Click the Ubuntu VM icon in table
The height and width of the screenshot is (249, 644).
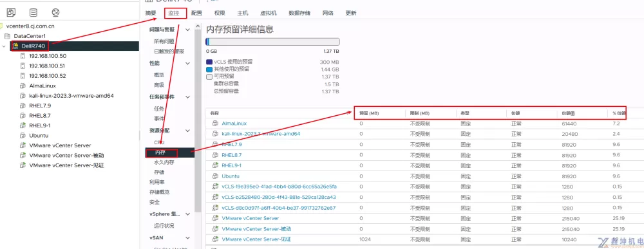[x=215, y=176]
